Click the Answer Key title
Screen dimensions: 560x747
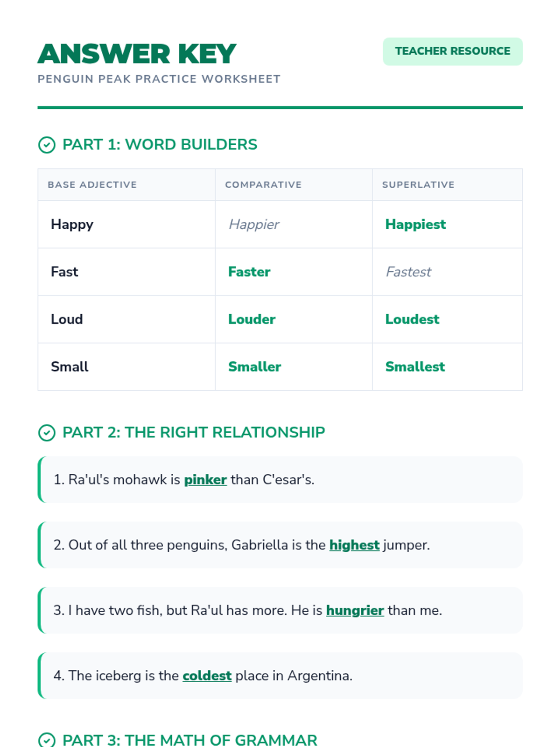pos(137,54)
